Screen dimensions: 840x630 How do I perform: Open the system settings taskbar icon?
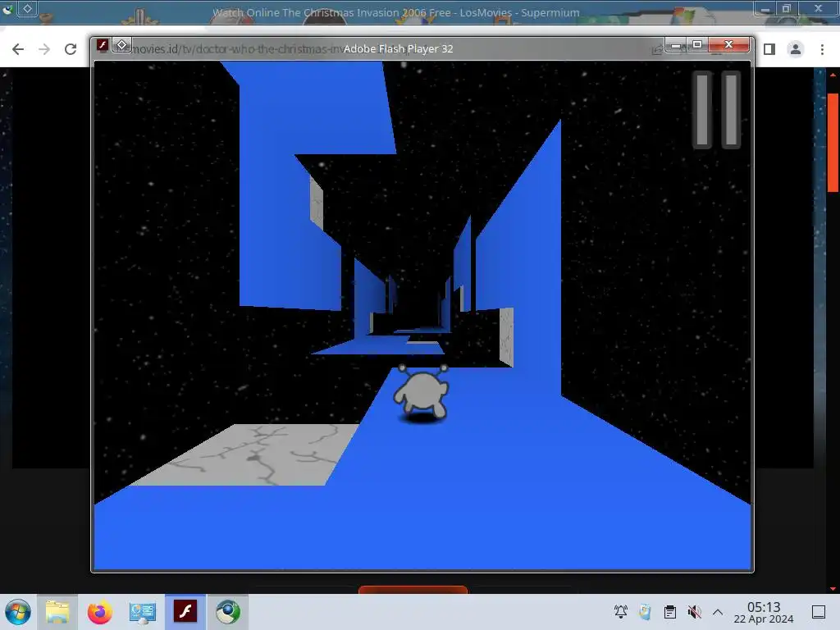[143, 612]
